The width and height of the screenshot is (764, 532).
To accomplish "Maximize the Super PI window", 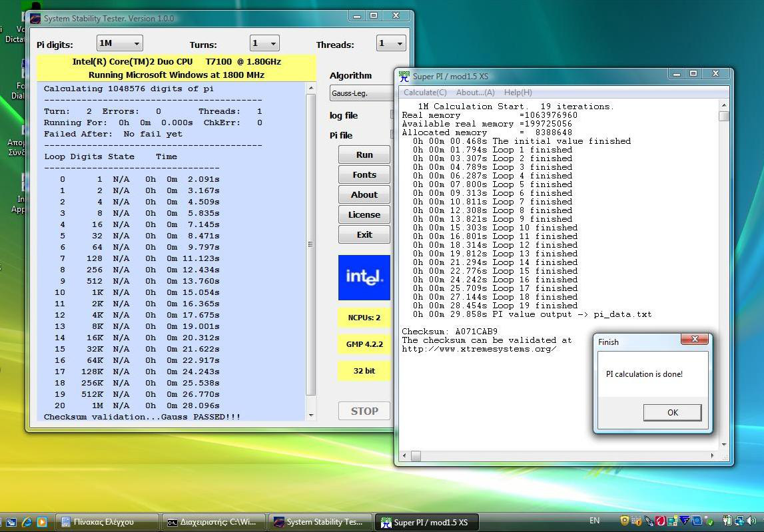I will tap(693, 73).
